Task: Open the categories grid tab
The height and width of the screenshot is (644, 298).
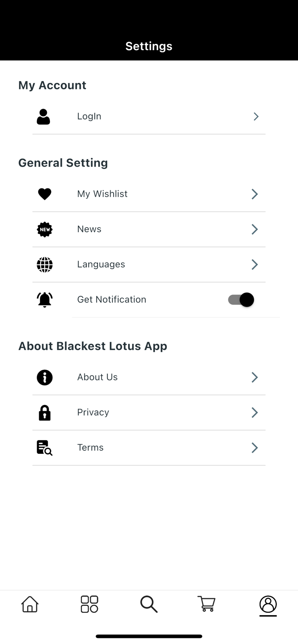Action: click(89, 604)
